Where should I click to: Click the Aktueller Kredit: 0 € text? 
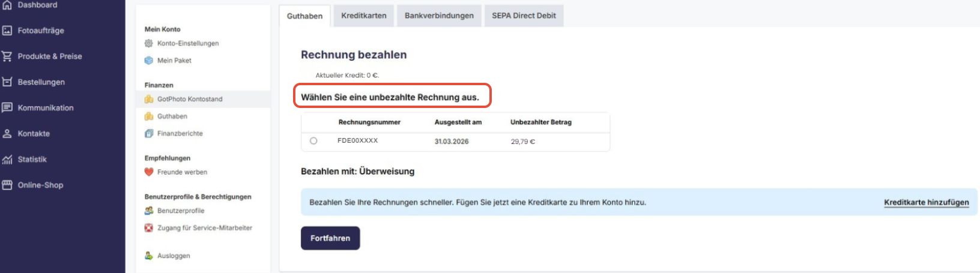[x=347, y=75]
